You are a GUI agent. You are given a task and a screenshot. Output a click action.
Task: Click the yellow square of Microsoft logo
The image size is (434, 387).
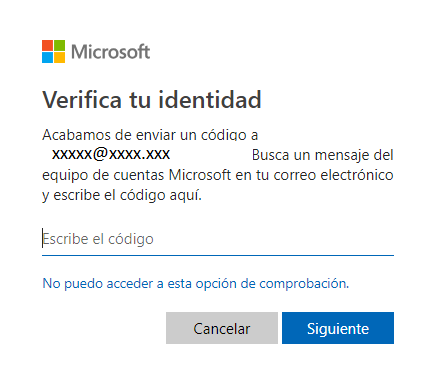click(x=59, y=58)
